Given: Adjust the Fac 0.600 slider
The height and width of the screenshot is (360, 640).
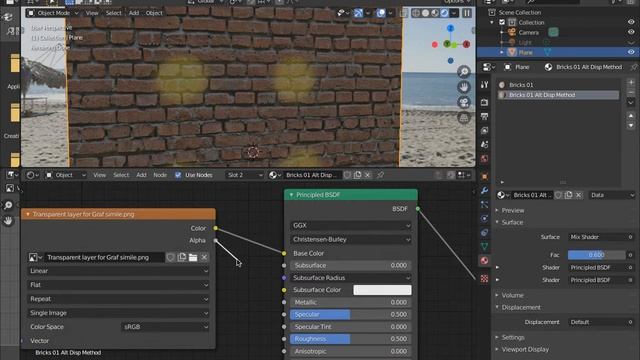Looking at the screenshot, I should tap(597, 255).
